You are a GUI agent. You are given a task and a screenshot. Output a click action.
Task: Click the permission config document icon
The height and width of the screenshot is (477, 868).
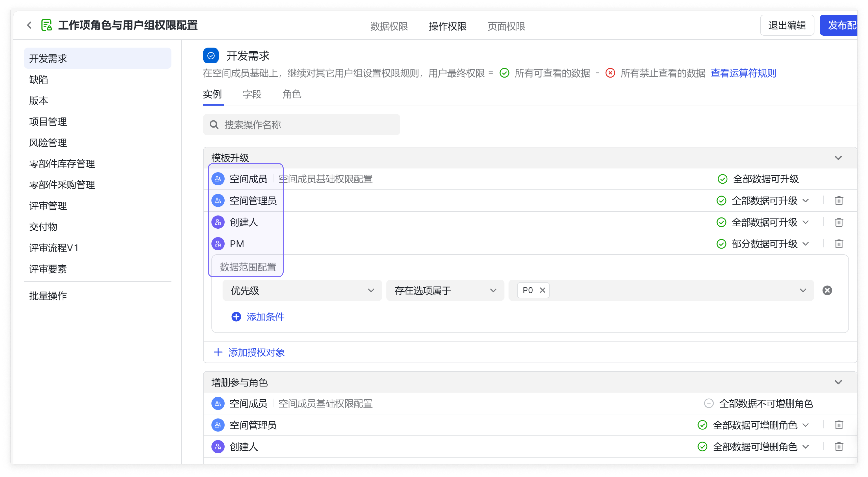pyautogui.click(x=47, y=25)
